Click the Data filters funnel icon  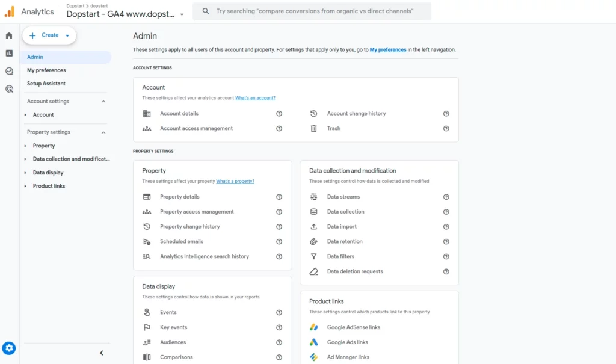point(313,257)
